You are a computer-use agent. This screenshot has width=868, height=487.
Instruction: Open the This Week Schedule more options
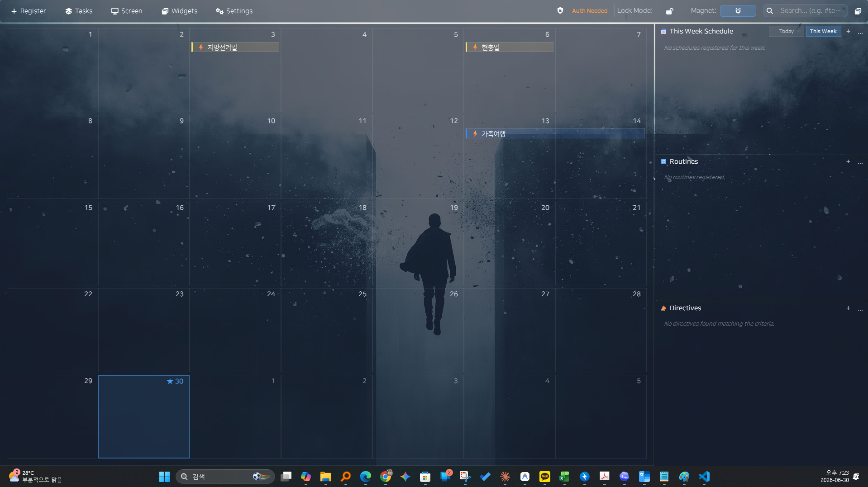point(860,32)
